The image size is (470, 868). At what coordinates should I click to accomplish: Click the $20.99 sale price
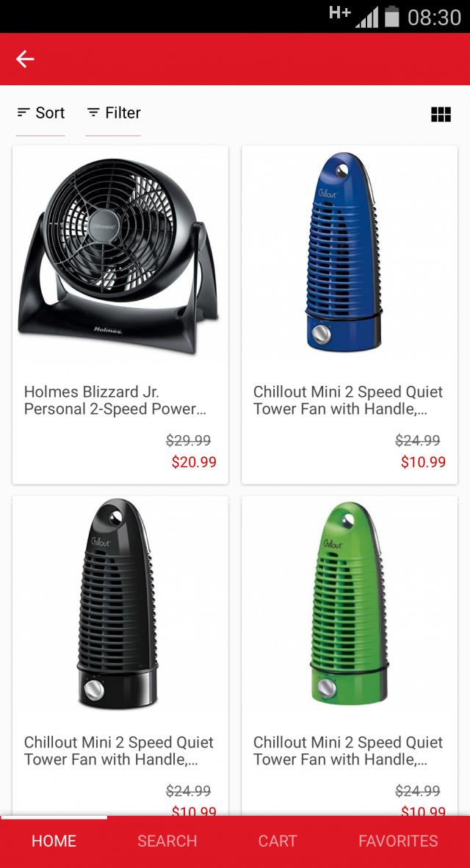point(194,462)
